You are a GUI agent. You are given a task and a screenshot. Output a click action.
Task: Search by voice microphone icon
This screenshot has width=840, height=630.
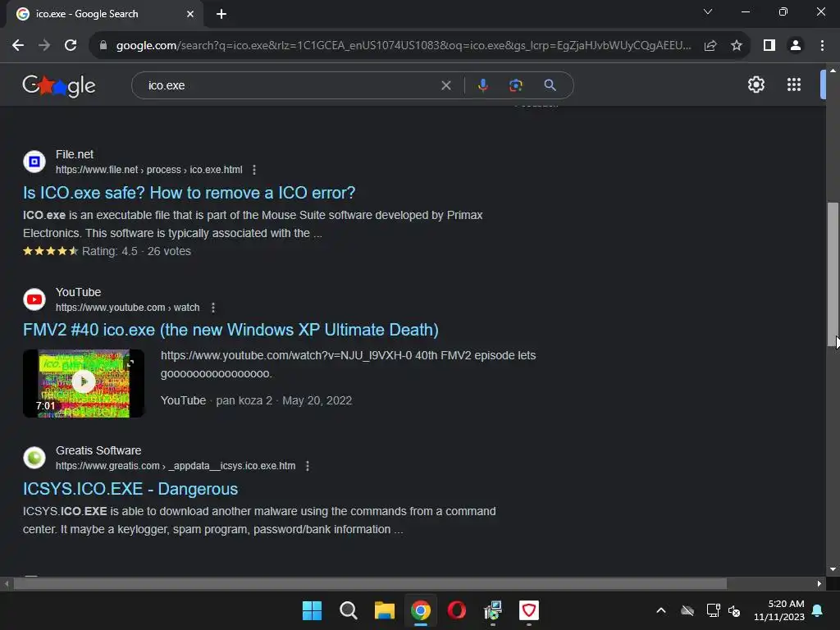(482, 85)
